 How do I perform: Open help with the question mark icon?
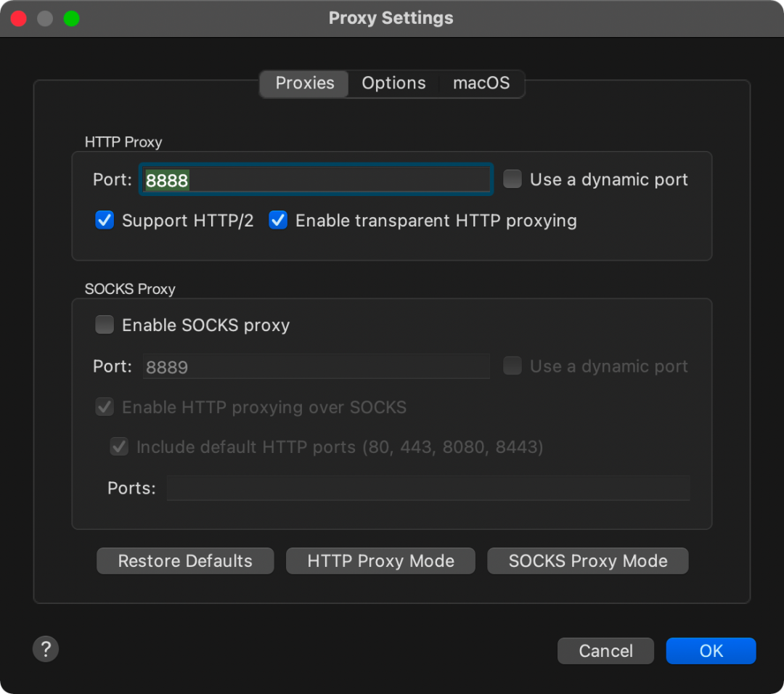point(46,649)
